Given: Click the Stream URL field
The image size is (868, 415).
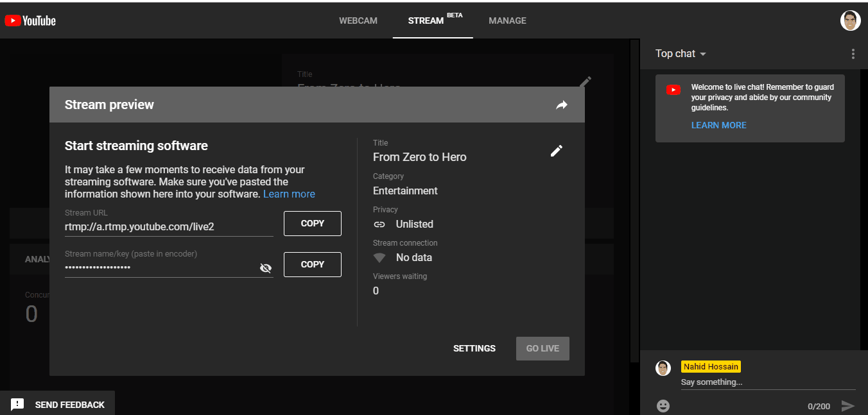Looking at the screenshot, I should tap(169, 226).
